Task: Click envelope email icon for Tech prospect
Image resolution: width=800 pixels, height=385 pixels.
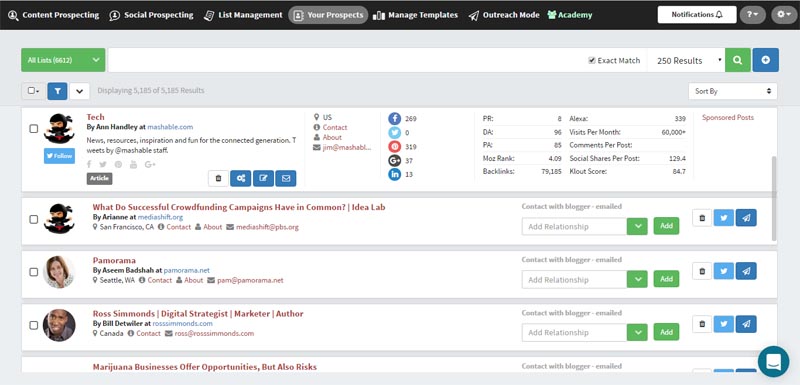Action: coord(286,178)
